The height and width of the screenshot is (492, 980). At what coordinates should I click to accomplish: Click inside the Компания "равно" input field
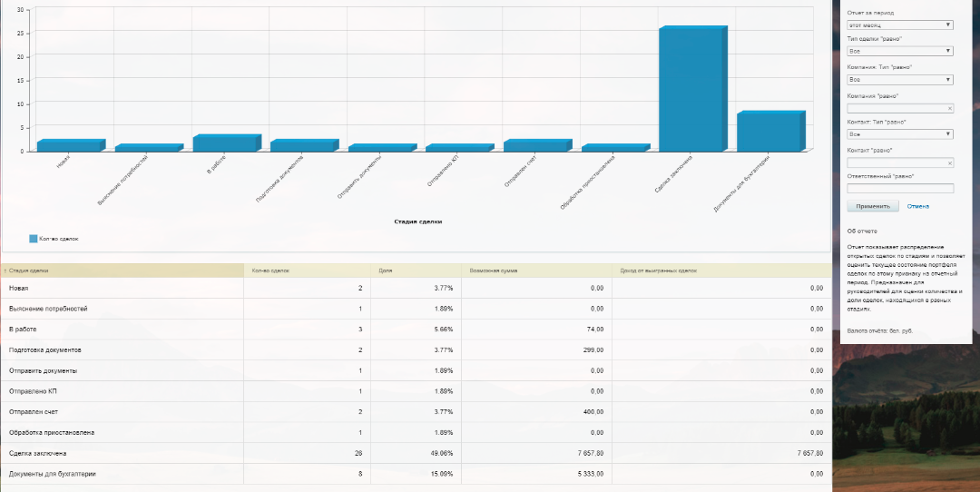895,108
